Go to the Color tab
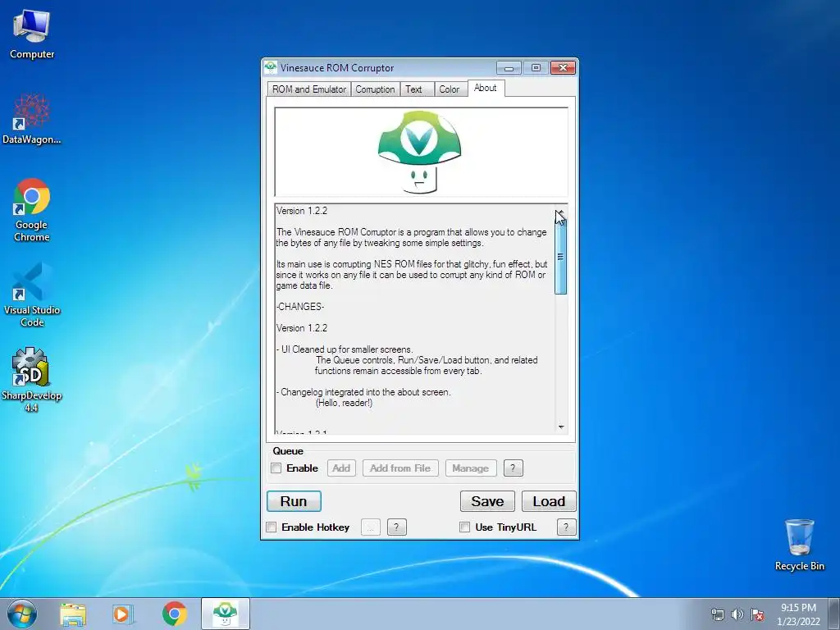The image size is (840, 630). tap(450, 89)
